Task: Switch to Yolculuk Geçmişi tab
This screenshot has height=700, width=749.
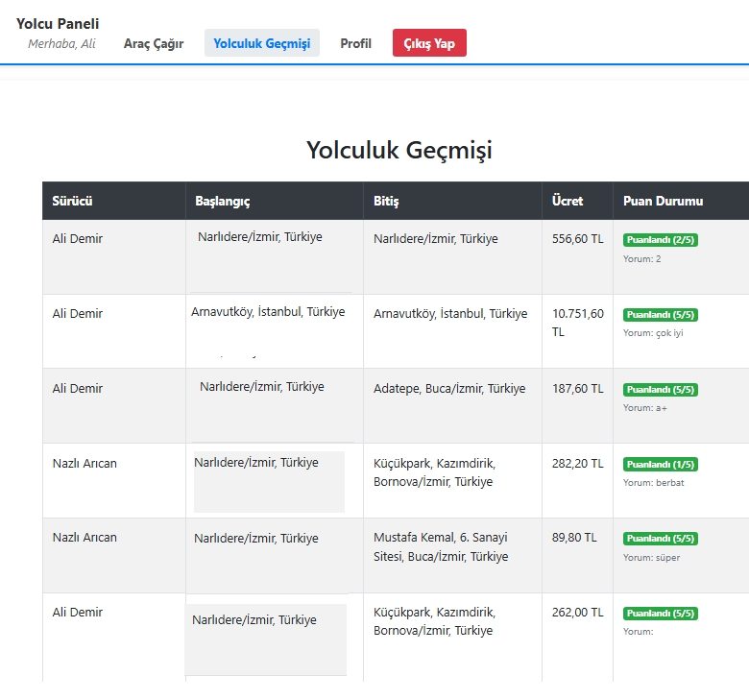Action: [x=261, y=43]
